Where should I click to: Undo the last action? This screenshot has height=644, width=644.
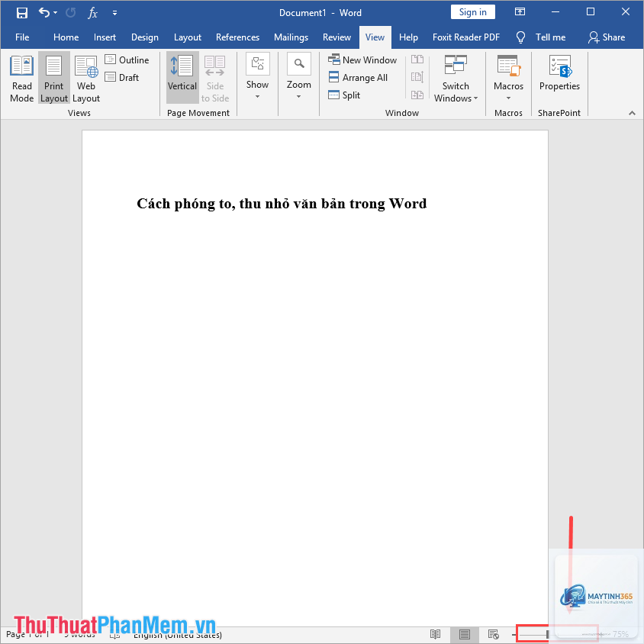(44, 13)
